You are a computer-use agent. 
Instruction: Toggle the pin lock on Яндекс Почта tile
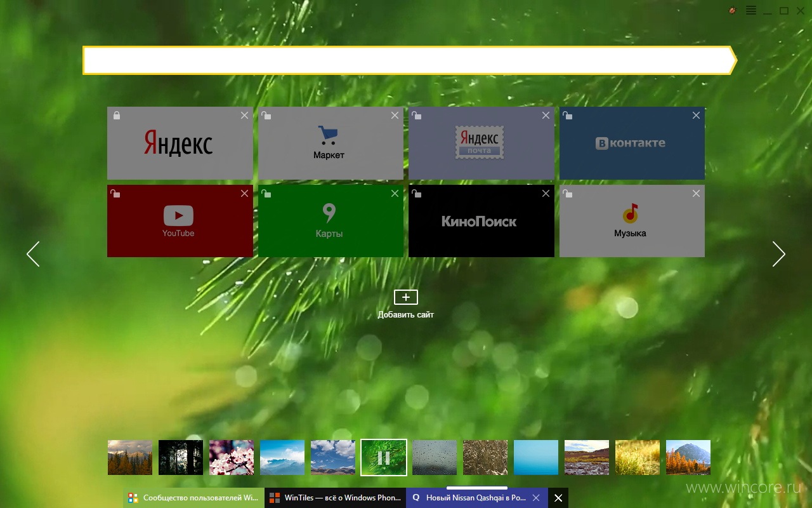(x=417, y=115)
